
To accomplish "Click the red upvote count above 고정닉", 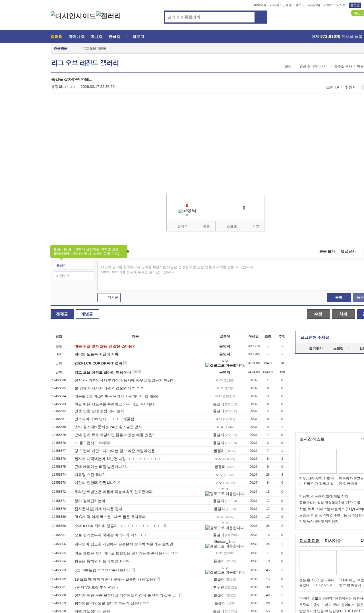I will (x=187, y=205).
